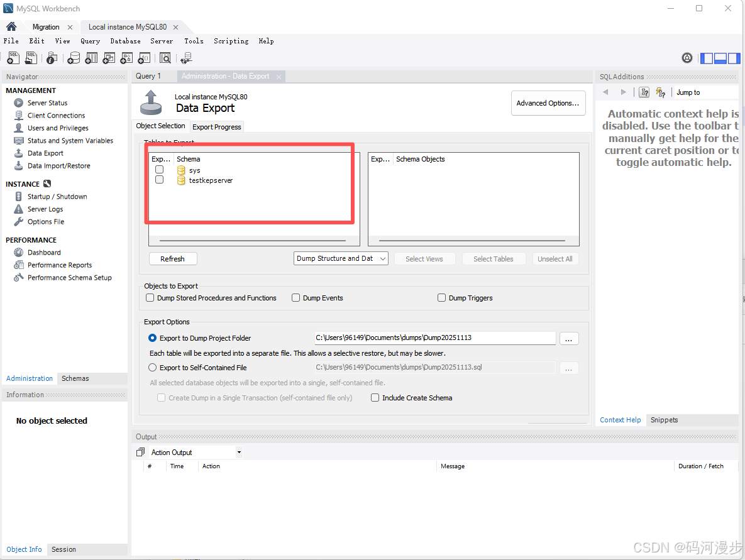Select Export to Self-Contained File
Image resolution: width=745 pixels, height=560 pixels.
[153, 368]
